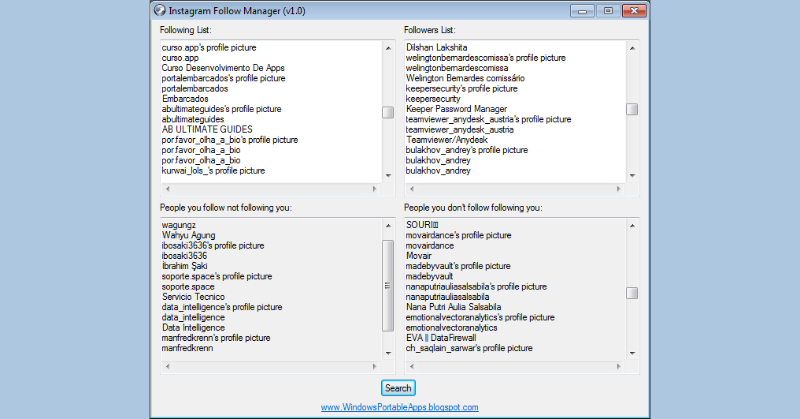Select 'soporte.space' entry
The image size is (800, 419).
(188, 286)
